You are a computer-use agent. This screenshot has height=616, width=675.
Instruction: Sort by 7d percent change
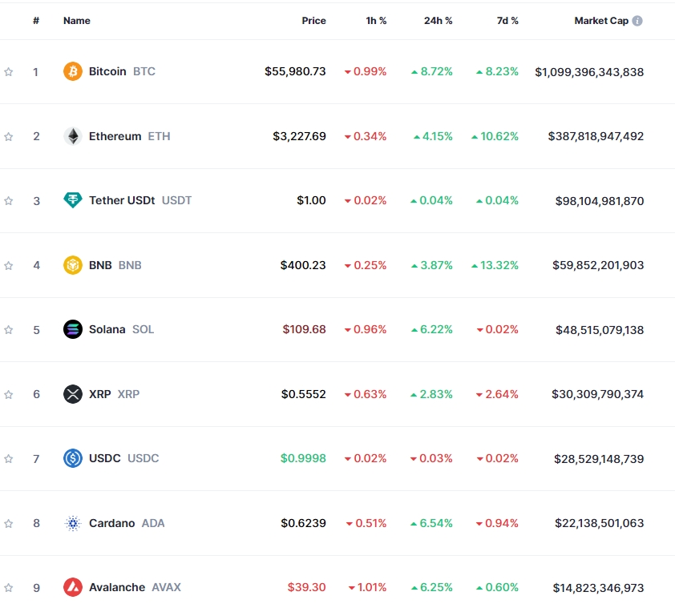[507, 21]
